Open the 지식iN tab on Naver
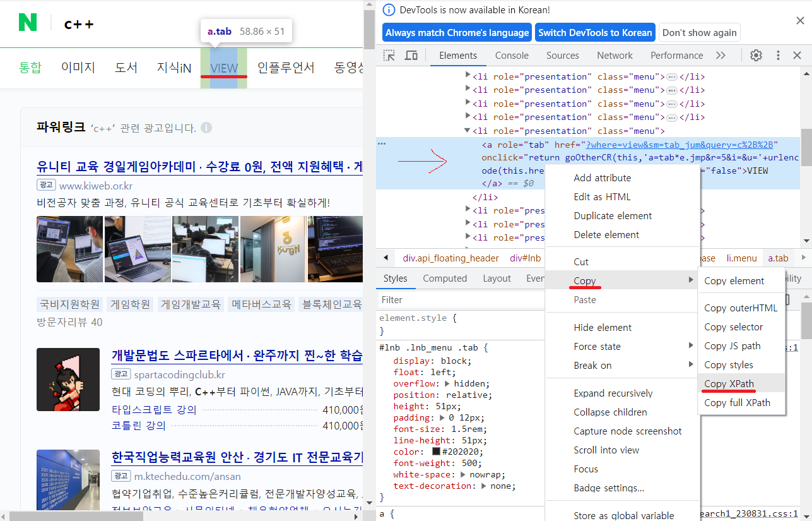Viewport: 812px width, 521px height. point(174,68)
